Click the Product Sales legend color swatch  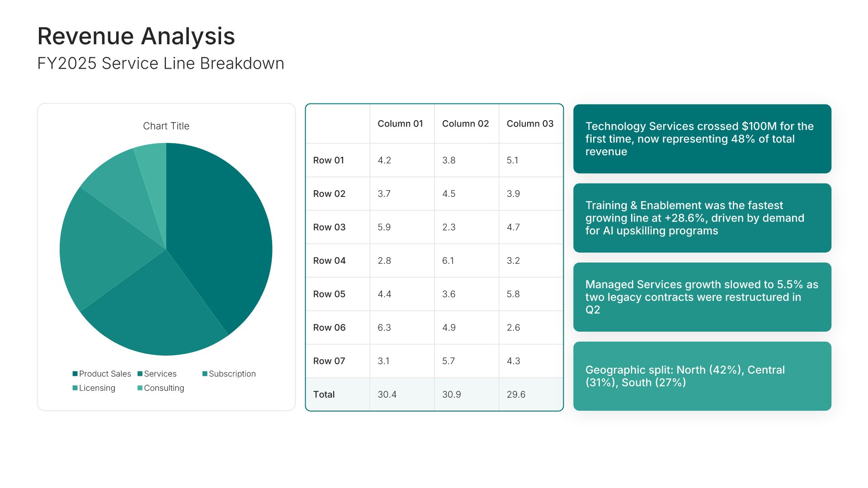tap(75, 374)
